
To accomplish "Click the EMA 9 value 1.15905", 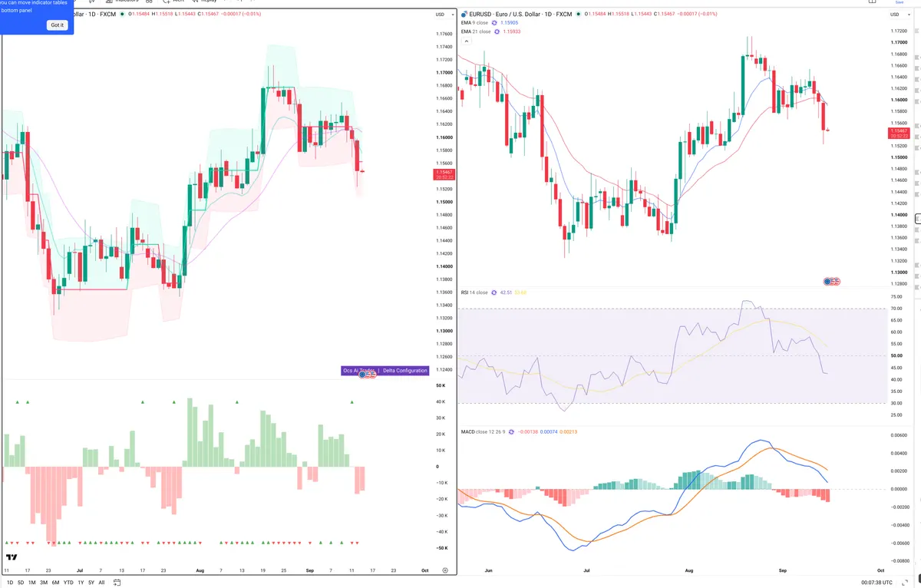I will 510,23.
